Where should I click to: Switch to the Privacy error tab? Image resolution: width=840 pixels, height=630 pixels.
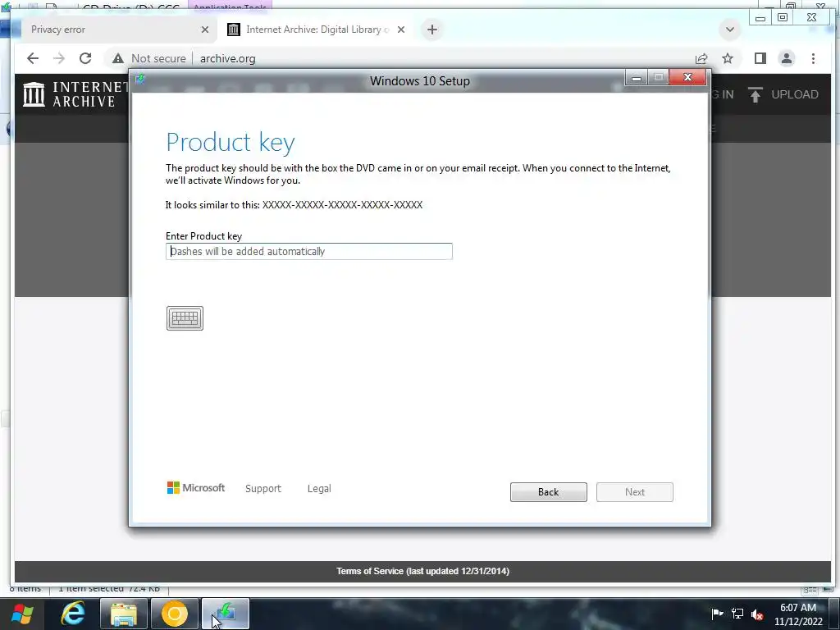coord(112,30)
